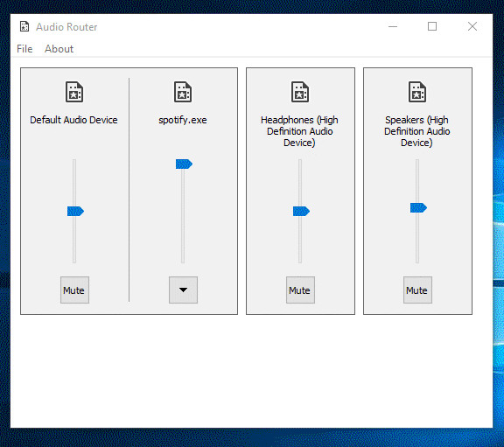Click the Speakers volume slider handle
504x447 pixels.
pos(418,207)
